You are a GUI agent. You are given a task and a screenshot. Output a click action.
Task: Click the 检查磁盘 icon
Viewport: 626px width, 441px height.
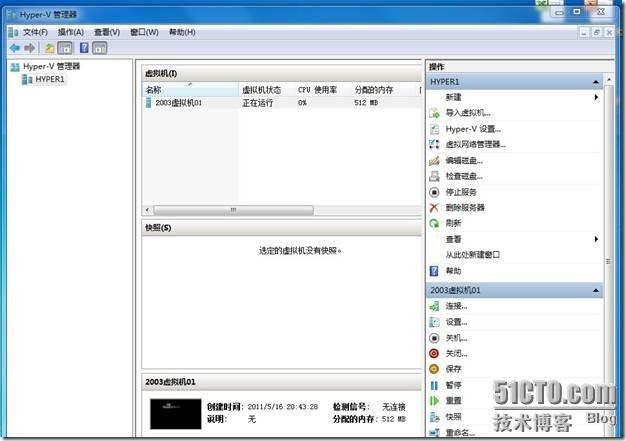tap(434, 176)
